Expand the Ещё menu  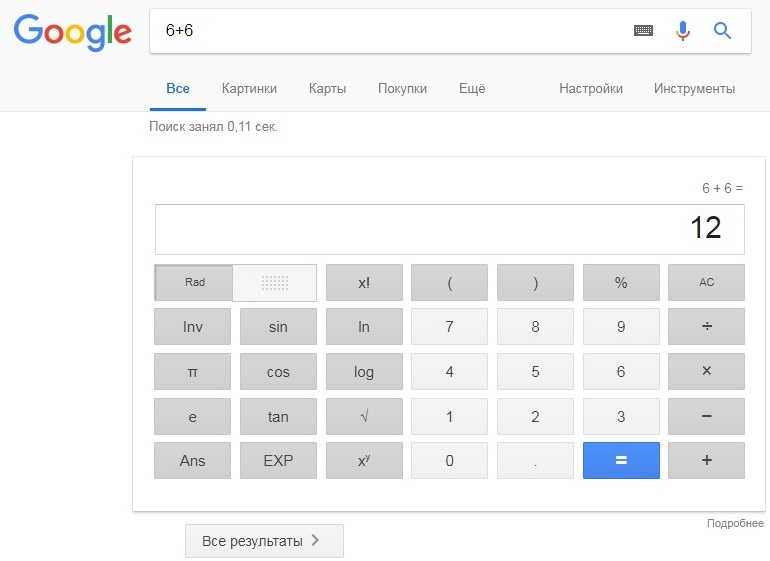click(x=472, y=89)
